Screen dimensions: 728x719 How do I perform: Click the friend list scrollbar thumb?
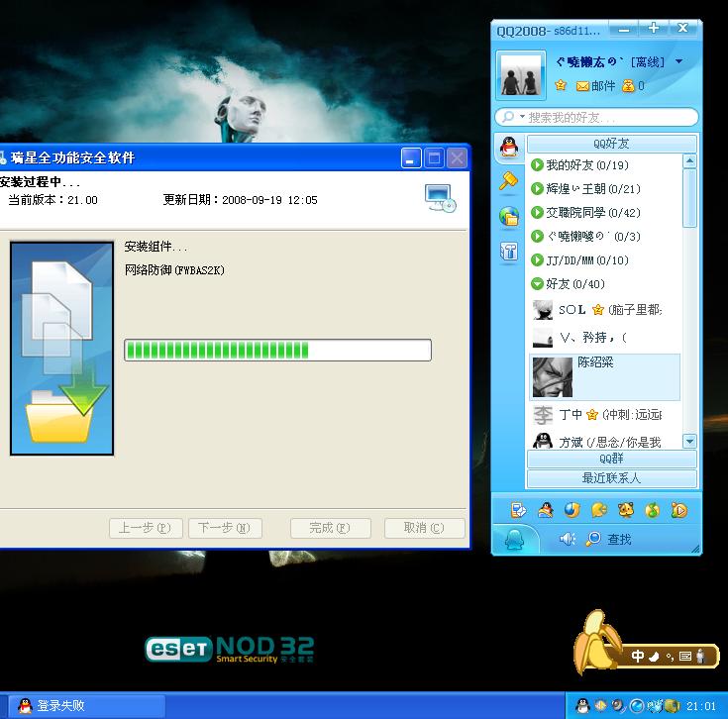[x=689, y=198]
